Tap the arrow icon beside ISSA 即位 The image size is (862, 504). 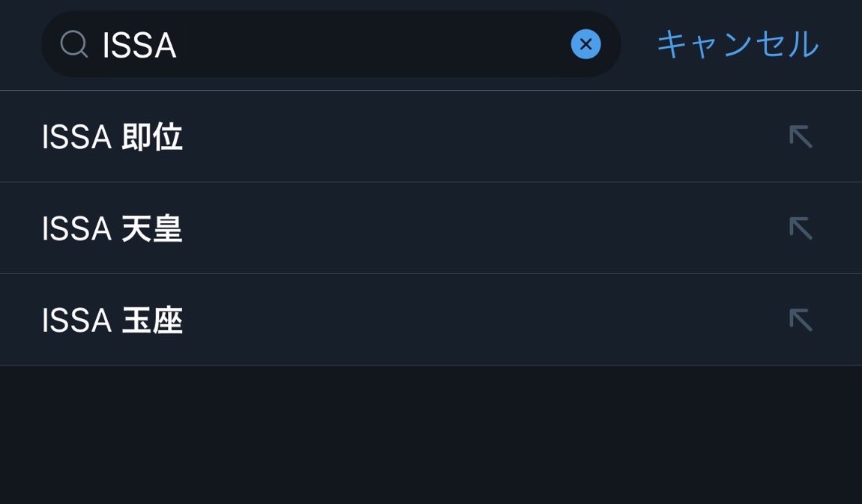click(801, 137)
